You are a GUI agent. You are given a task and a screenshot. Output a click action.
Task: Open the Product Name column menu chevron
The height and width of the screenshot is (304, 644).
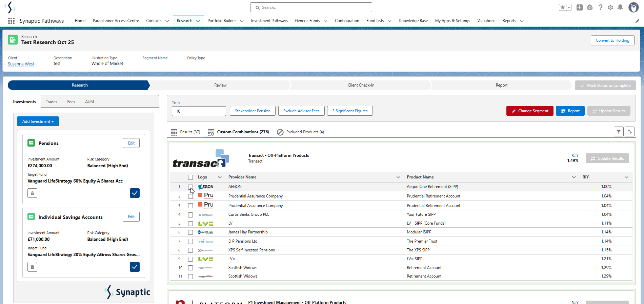(x=574, y=177)
